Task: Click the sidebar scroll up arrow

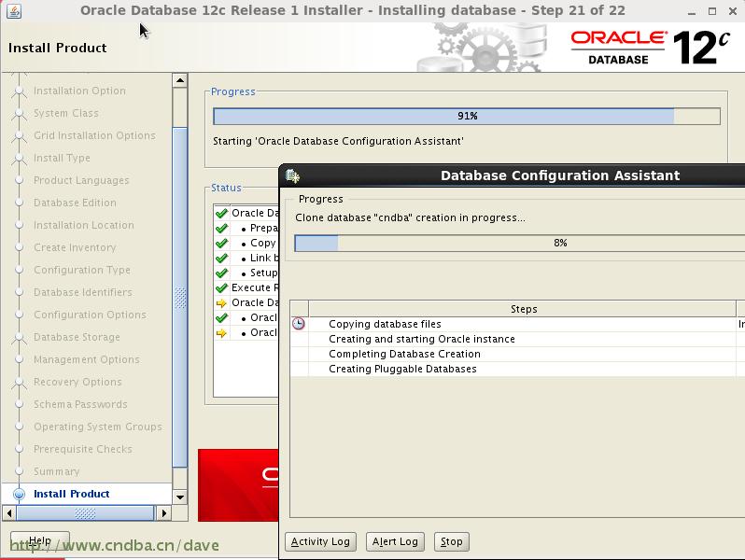Action: coord(180,81)
